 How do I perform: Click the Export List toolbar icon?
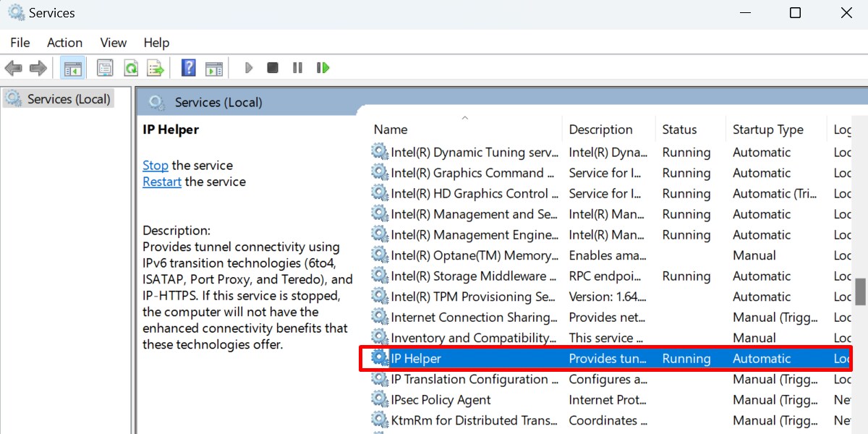pos(156,67)
